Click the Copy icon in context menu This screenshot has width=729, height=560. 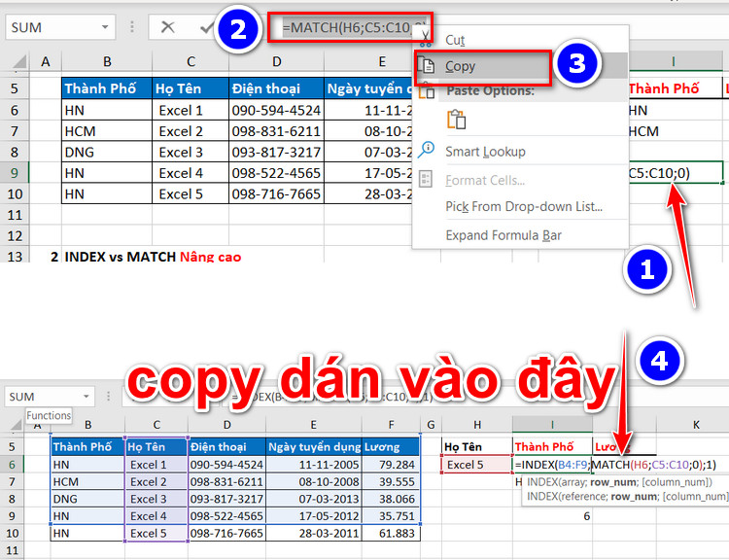[x=426, y=65]
